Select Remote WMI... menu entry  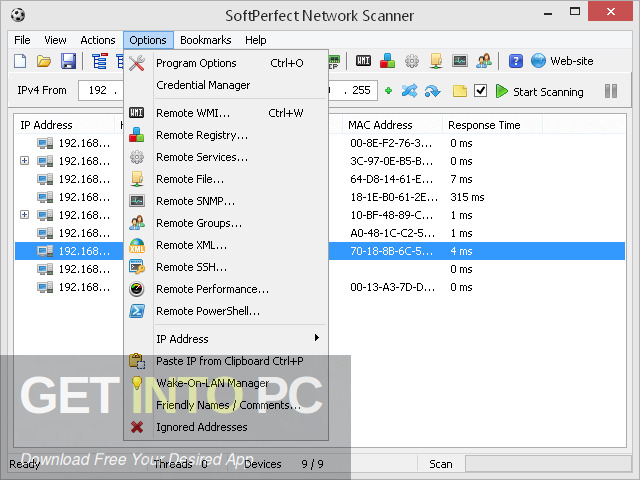(226, 113)
